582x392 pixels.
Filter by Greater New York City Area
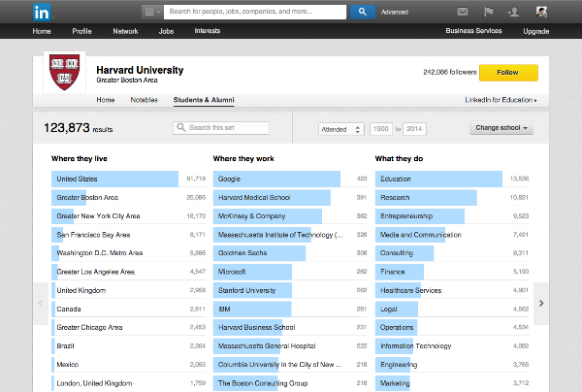click(x=128, y=216)
